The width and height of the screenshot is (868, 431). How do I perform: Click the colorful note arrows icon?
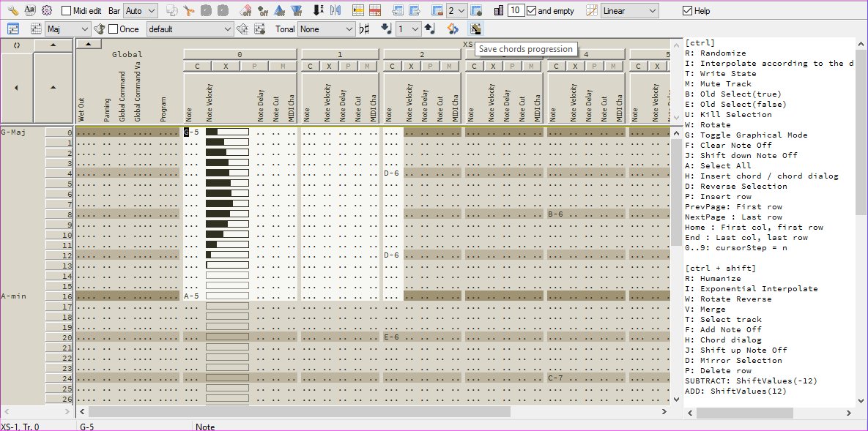[x=452, y=29]
